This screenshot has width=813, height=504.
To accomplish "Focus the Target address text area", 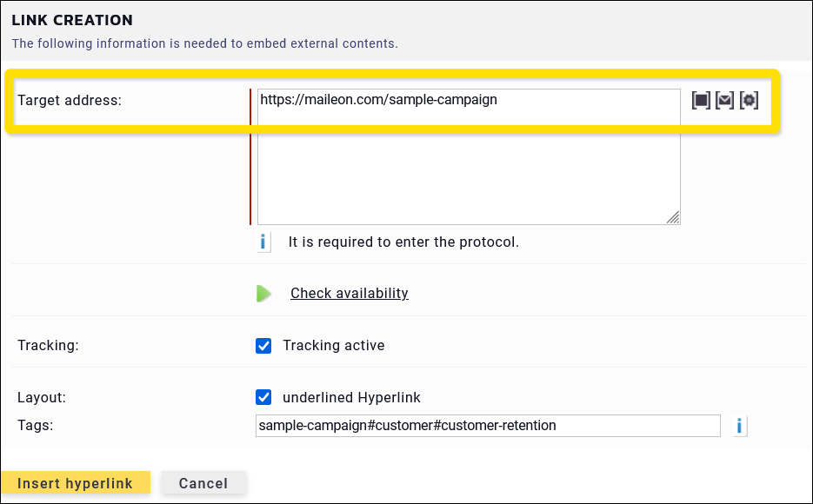I will pos(468,156).
